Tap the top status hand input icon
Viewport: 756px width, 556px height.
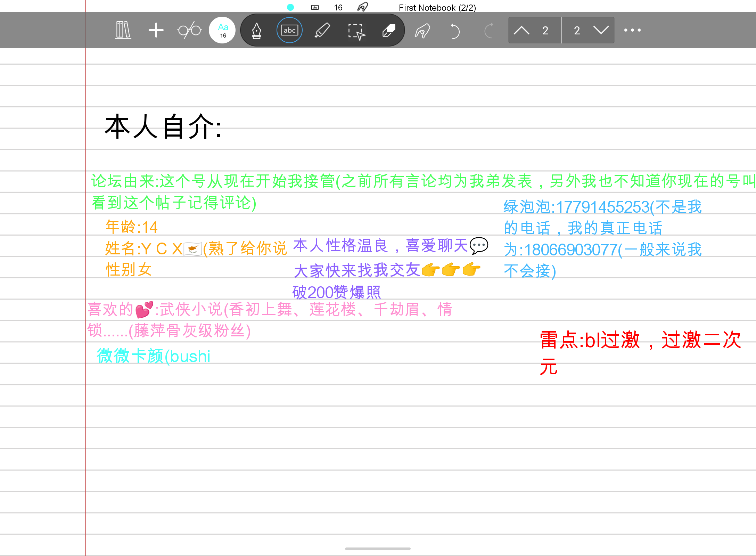pyautogui.click(x=362, y=7)
